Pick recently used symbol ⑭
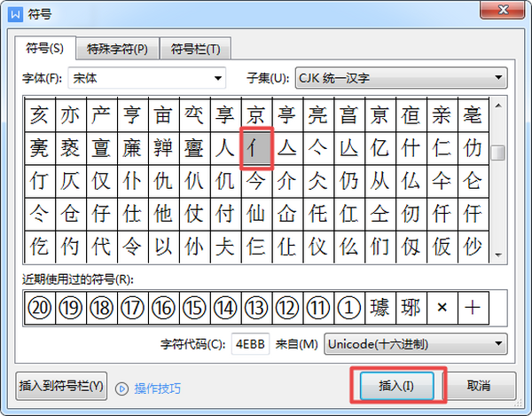The image size is (532, 416). click(x=225, y=308)
